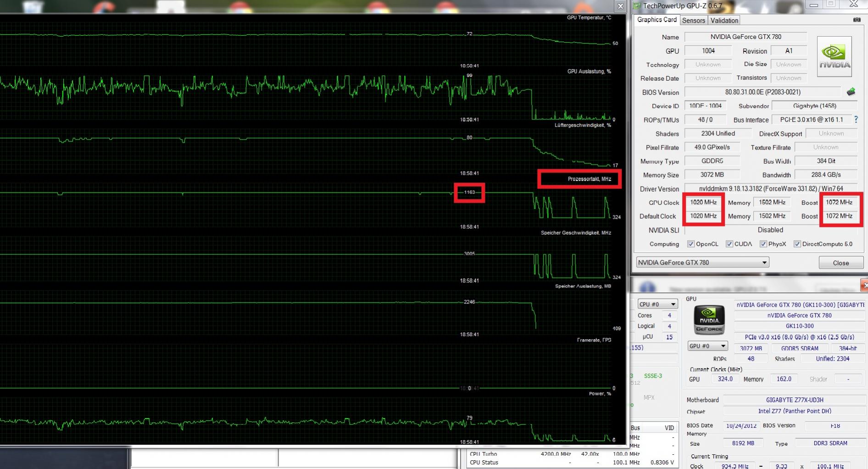Select the Shaders 2304 Unified field
The image size is (868, 469).
718,133
